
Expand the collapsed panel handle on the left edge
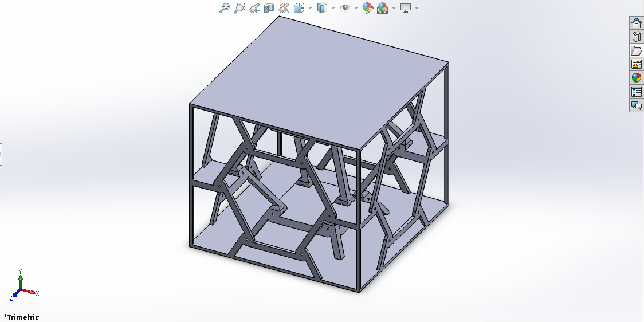(1, 155)
